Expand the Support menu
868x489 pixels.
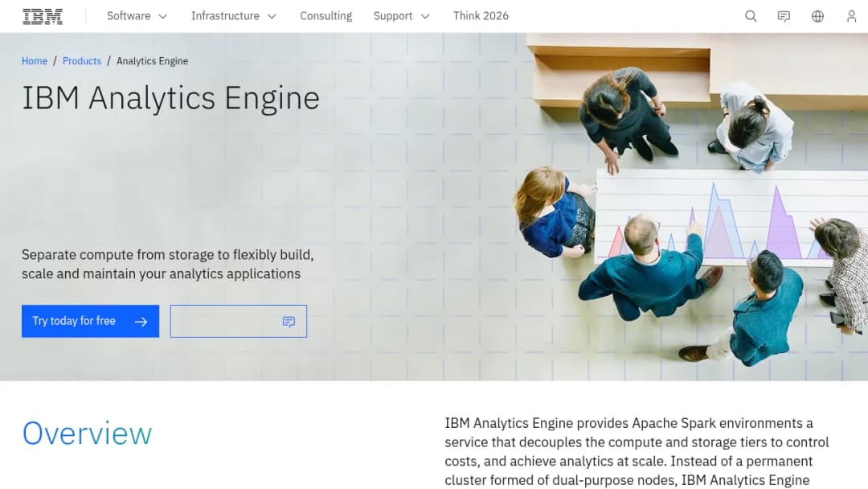[401, 16]
